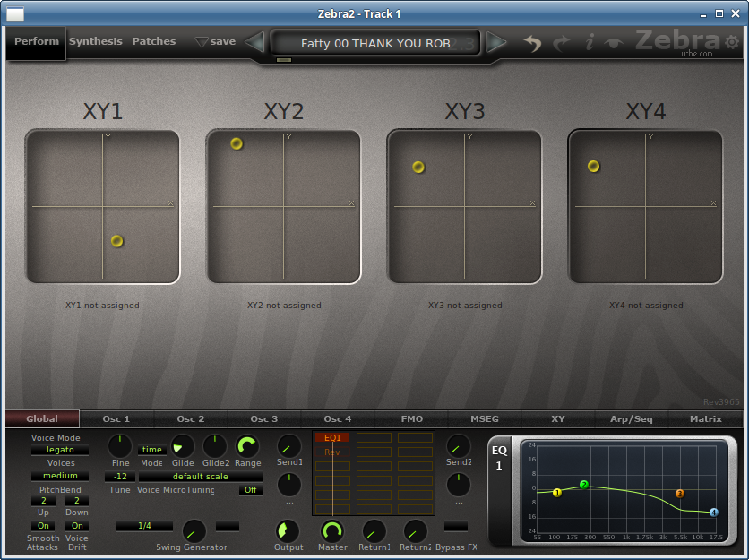749x560 pixels.
Task: Click the Fine tune knob
Action: 120,446
